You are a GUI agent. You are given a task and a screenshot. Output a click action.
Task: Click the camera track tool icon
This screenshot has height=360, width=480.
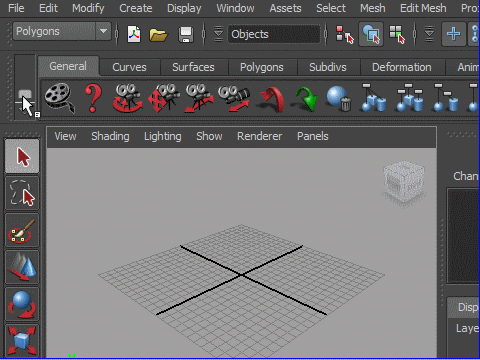163,98
